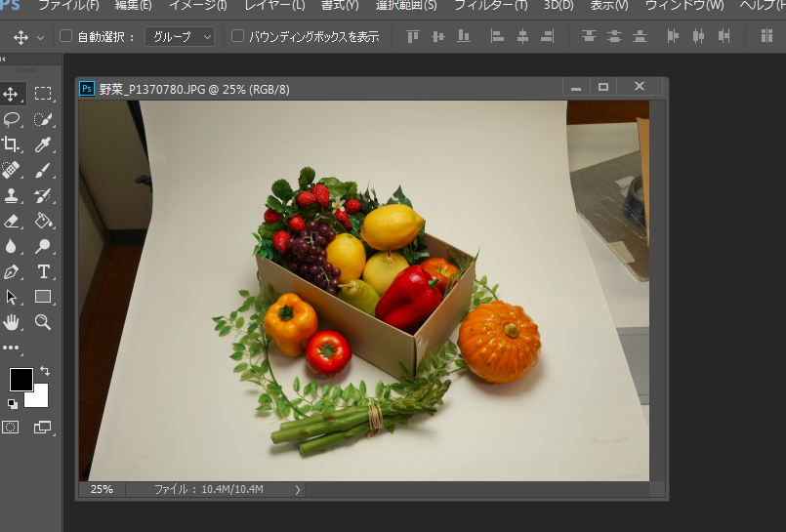
Task: Select the Brush tool
Action: coord(43,170)
